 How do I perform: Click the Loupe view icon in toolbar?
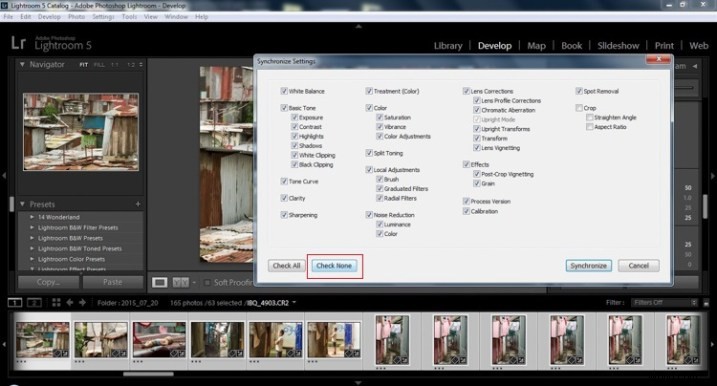click(x=160, y=283)
